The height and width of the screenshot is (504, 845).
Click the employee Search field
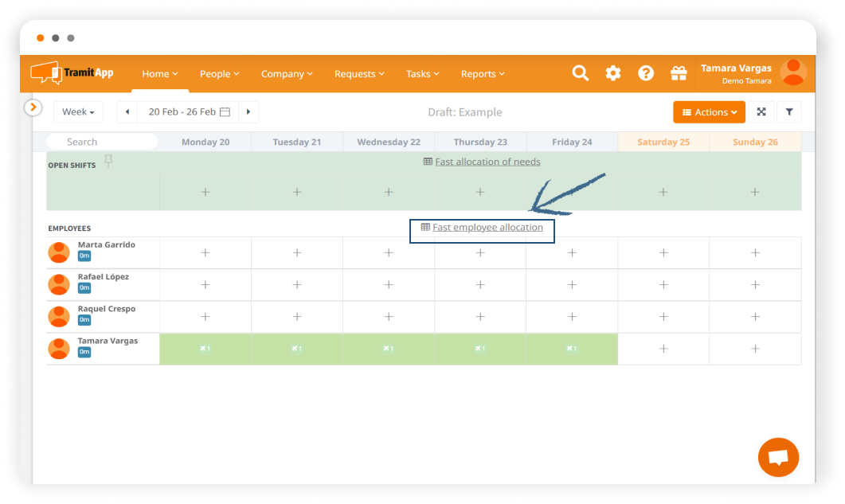tap(102, 142)
